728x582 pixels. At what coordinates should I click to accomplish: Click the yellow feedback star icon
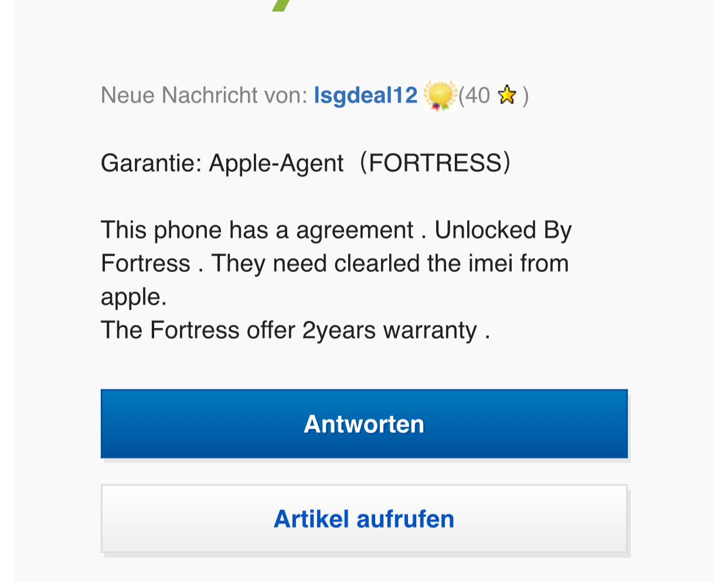[x=506, y=95]
